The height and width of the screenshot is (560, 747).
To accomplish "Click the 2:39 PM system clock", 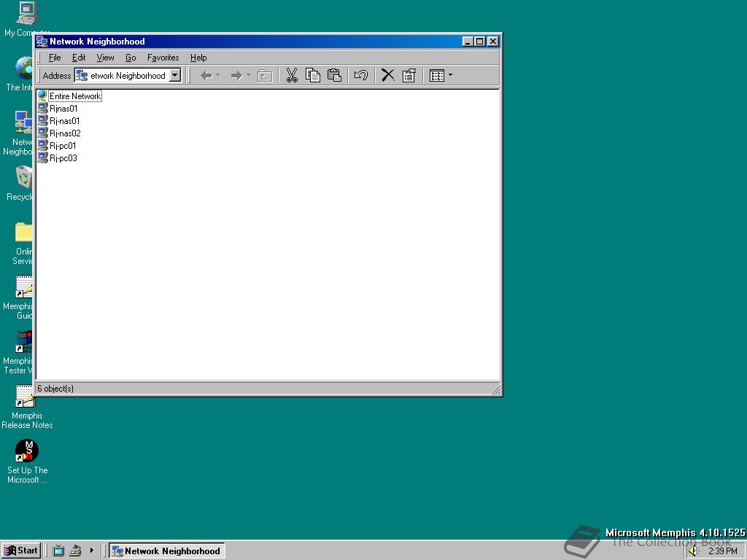I will [x=722, y=551].
